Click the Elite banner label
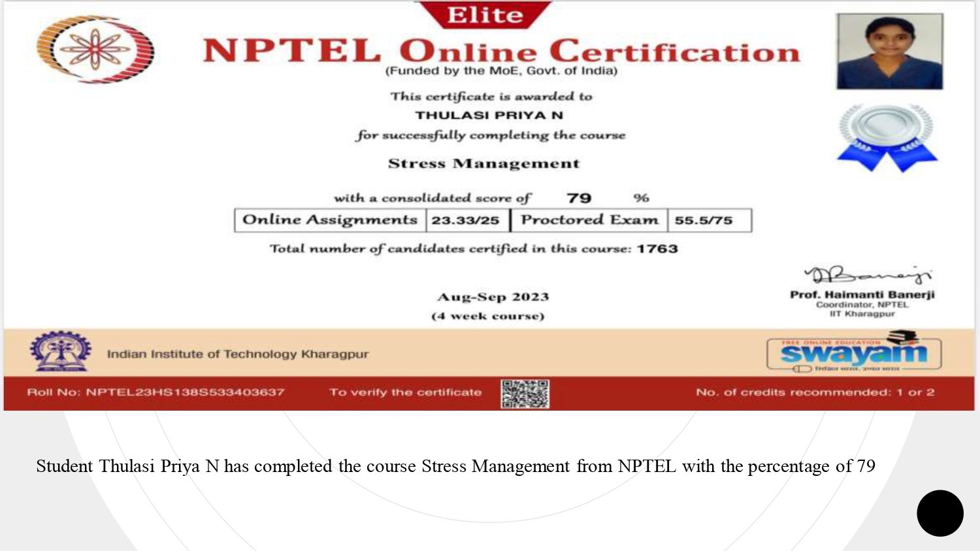 point(485,14)
